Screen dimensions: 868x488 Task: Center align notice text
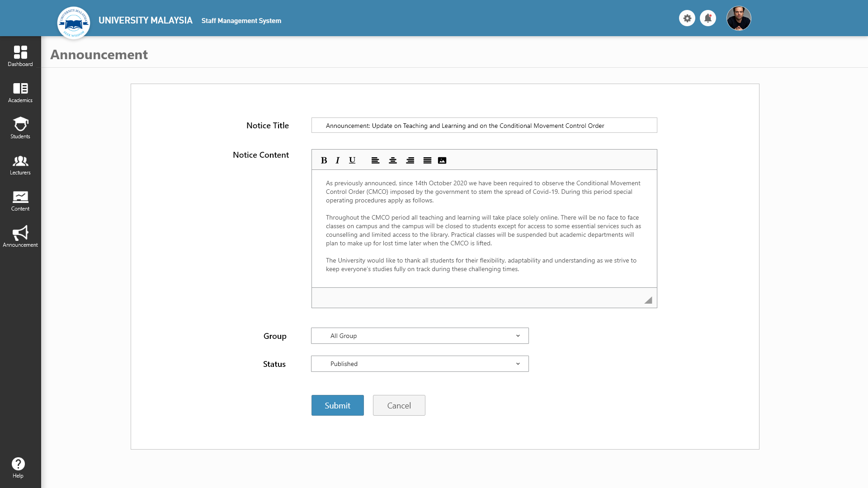tap(393, 160)
